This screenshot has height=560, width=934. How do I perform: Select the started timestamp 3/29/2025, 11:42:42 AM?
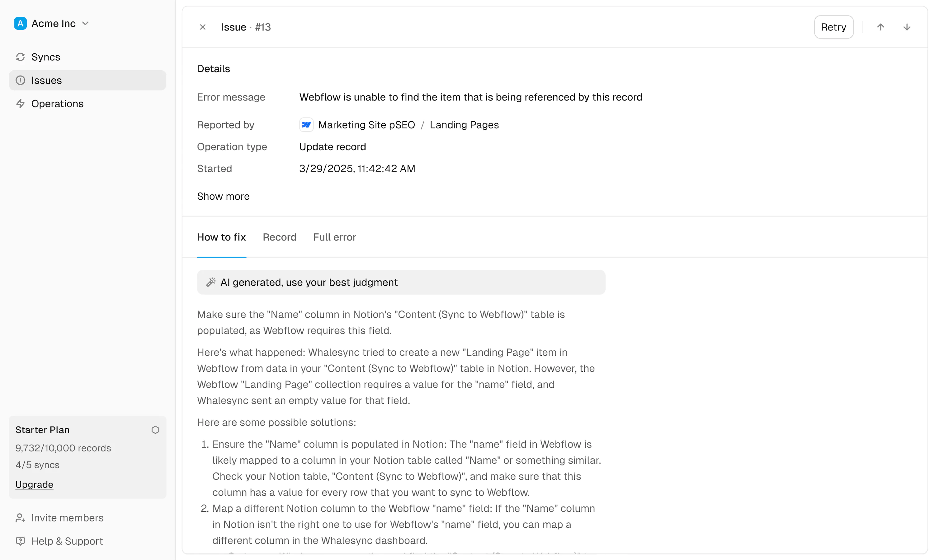(357, 169)
